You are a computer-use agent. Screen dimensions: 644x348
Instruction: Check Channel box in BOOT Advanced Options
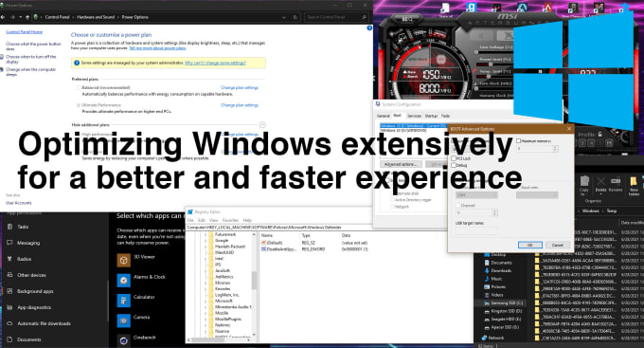click(x=458, y=205)
